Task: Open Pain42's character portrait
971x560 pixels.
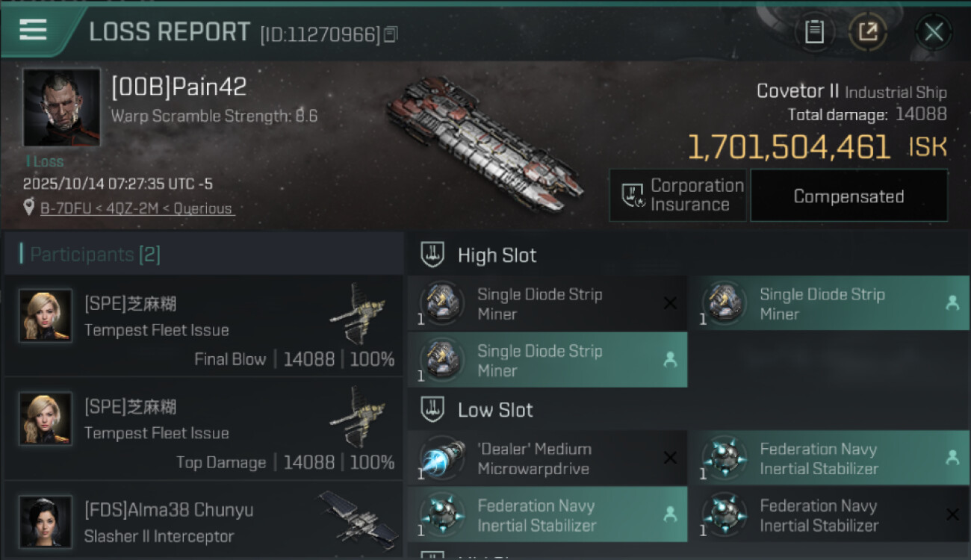Action: pyautogui.click(x=61, y=108)
